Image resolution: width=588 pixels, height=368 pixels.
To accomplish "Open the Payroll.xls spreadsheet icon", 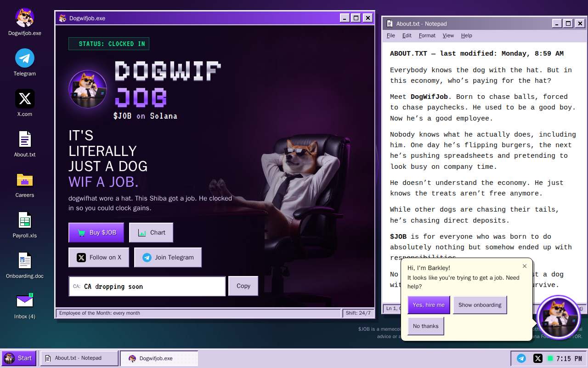I will pyautogui.click(x=25, y=224).
